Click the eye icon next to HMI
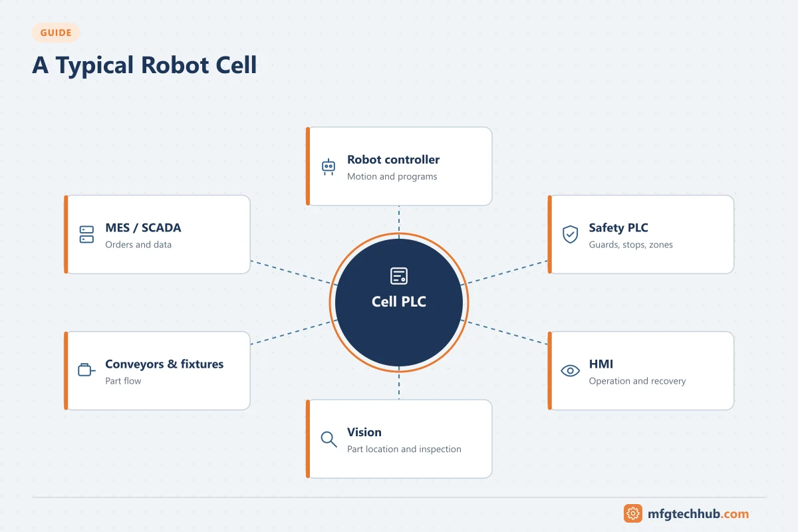 tap(570, 371)
